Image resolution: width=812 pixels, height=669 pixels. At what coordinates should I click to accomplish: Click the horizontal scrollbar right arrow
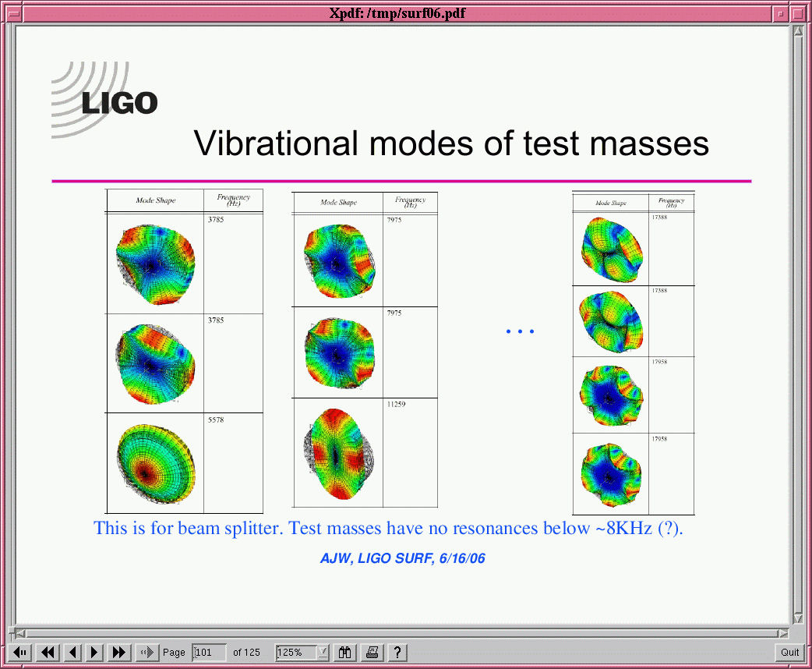[x=783, y=633]
